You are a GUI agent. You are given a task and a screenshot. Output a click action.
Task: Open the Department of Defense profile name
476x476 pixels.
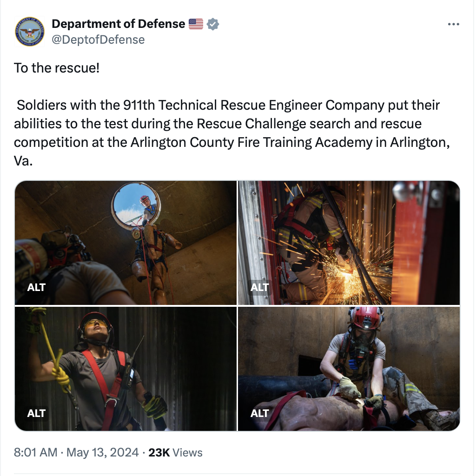pos(119,24)
